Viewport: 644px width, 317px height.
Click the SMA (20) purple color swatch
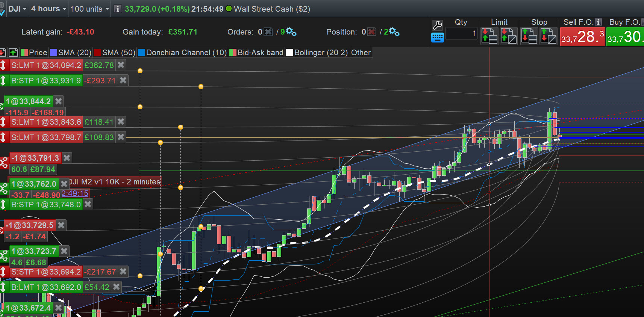tap(53, 53)
